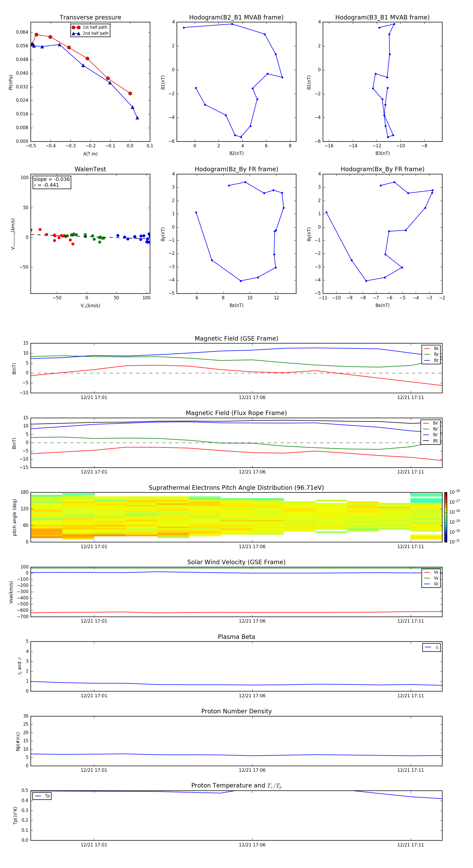Select the '2nd half path' legend entry

coord(90,33)
